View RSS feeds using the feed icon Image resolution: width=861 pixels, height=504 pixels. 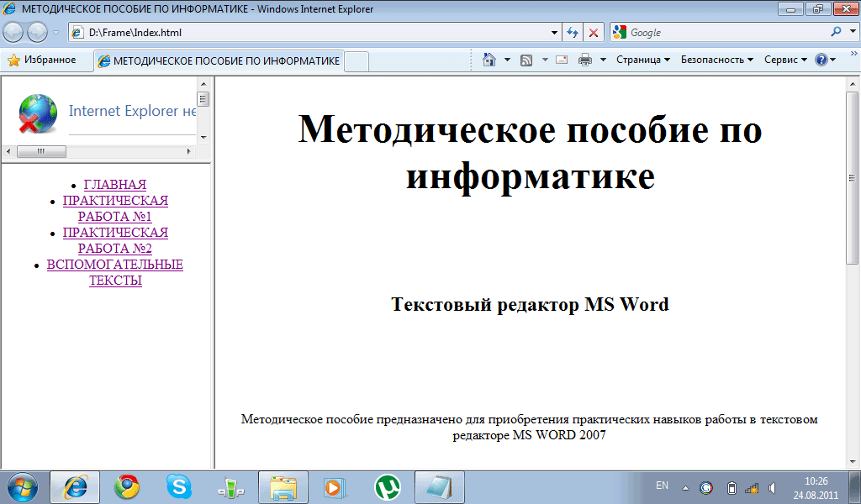point(528,60)
